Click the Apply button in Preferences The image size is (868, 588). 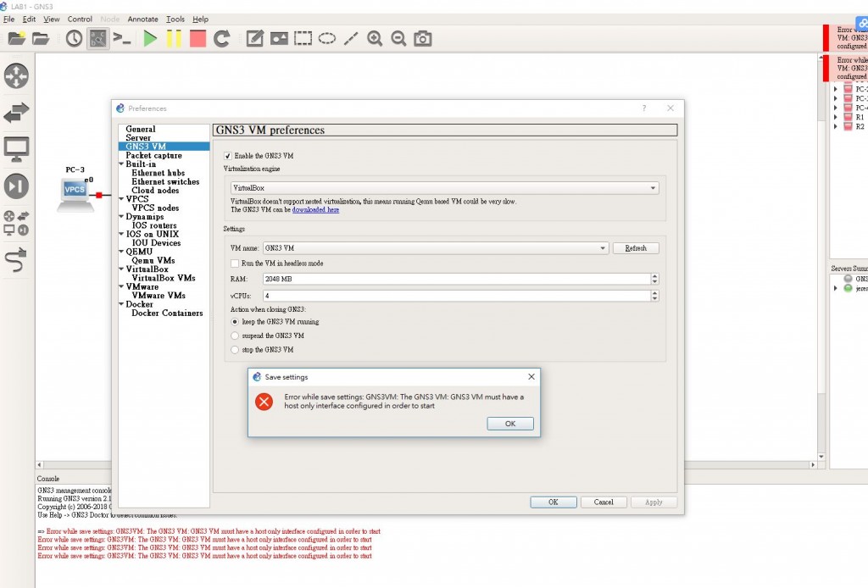(x=654, y=502)
